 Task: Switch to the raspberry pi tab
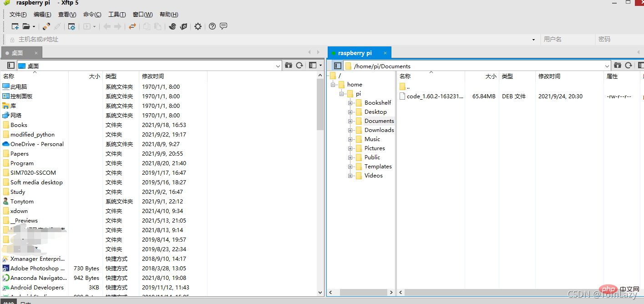pyautogui.click(x=355, y=53)
